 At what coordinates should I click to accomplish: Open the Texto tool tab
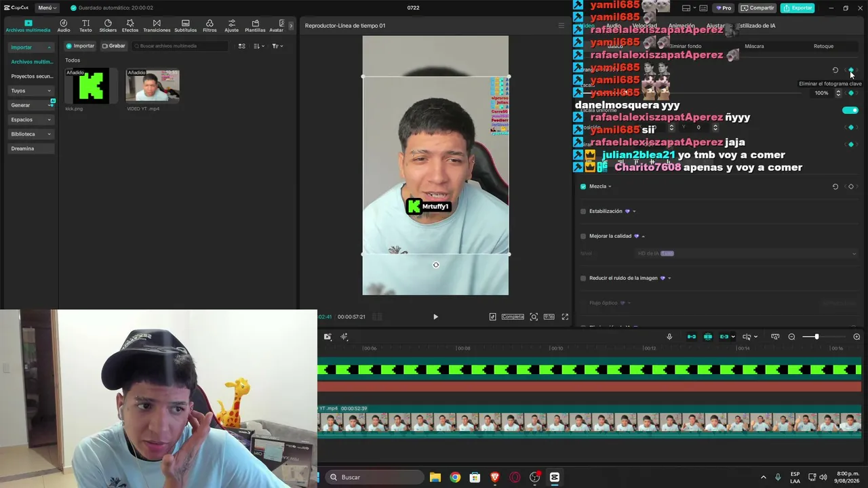85,26
